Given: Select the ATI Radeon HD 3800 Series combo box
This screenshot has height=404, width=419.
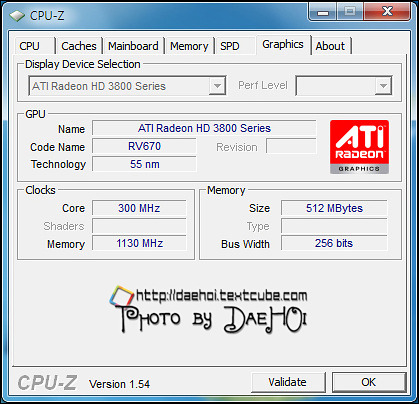Looking at the screenshot, I should click(127, 86).
